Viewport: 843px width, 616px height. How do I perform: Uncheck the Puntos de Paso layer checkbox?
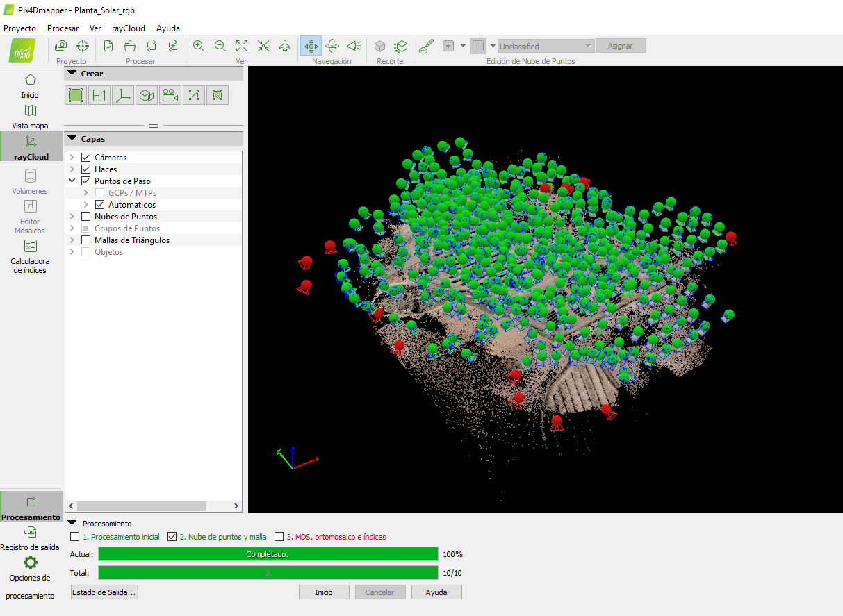[x=86, y=181]
